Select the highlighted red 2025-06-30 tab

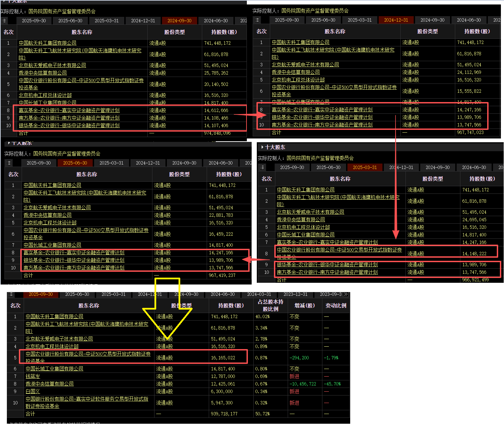[75, 163]
